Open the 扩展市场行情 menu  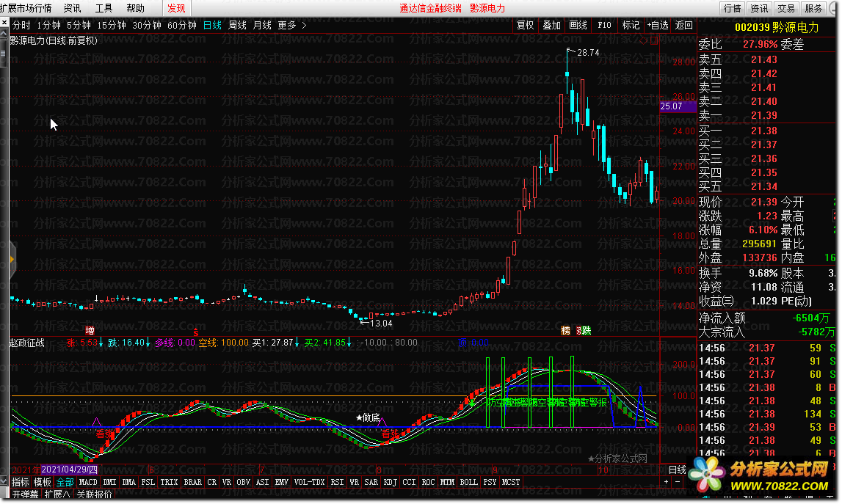(26, 8)
